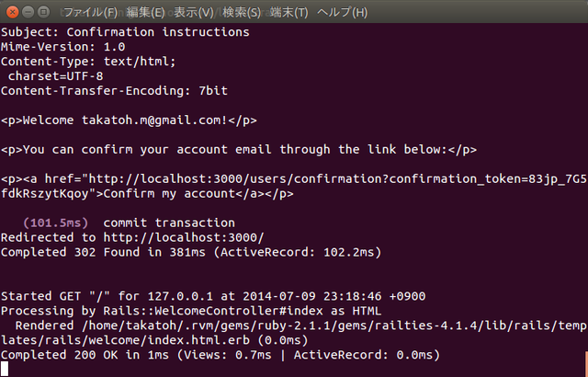The image size is (588, 377).
Task: Click the terminal cursor block at the prompt
Action: (6, 370)
